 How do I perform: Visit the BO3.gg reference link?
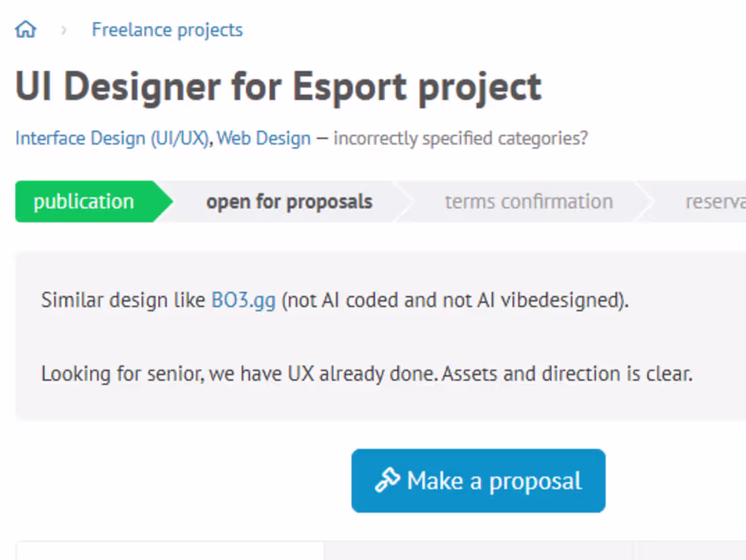pyautogui.click(x=243, y=300)
